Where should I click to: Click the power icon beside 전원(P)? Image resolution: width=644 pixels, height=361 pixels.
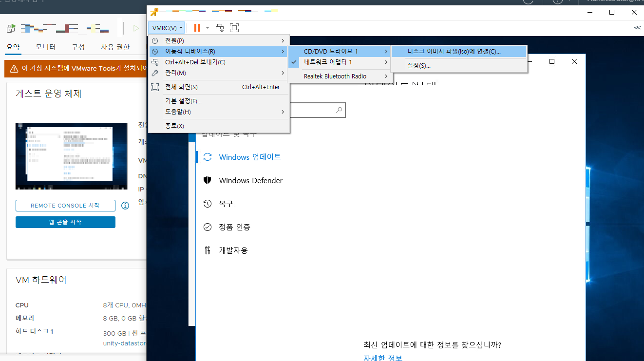pyautogui.click(x=155, y=40)
